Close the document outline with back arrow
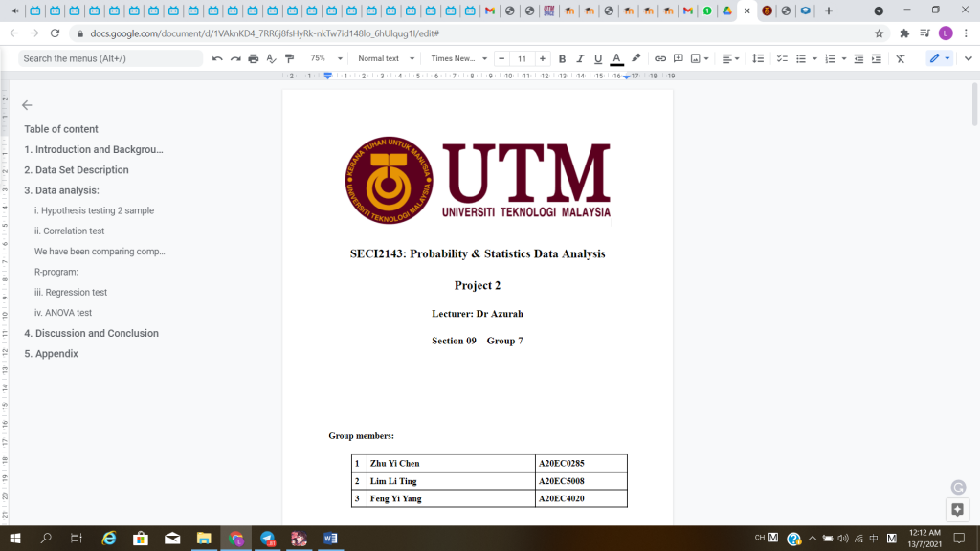 [27, 105]
